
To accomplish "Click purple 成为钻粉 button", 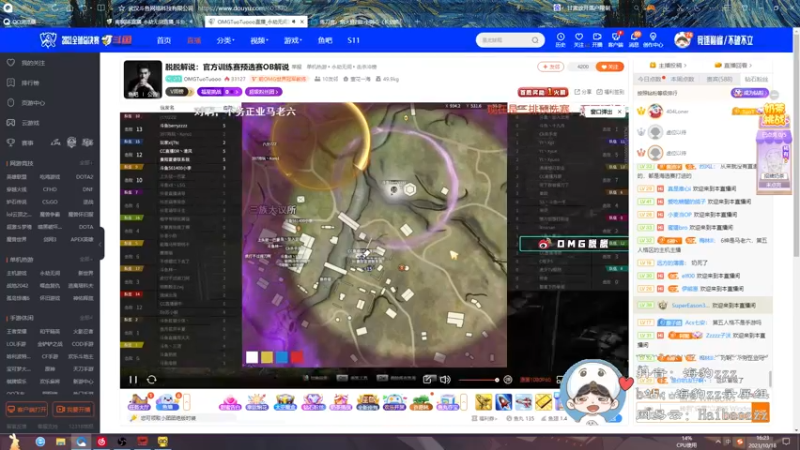I will pyautogui.click(x=749, y=93).
